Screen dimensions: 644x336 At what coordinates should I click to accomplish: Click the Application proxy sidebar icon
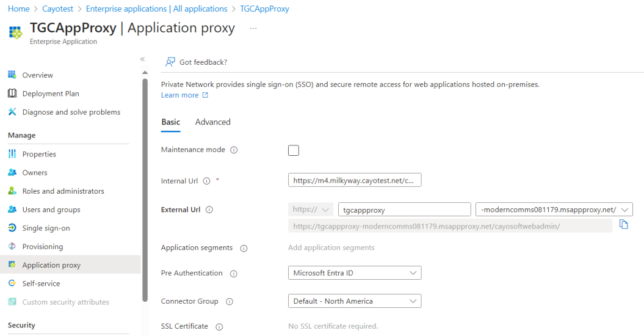point(12,265)
